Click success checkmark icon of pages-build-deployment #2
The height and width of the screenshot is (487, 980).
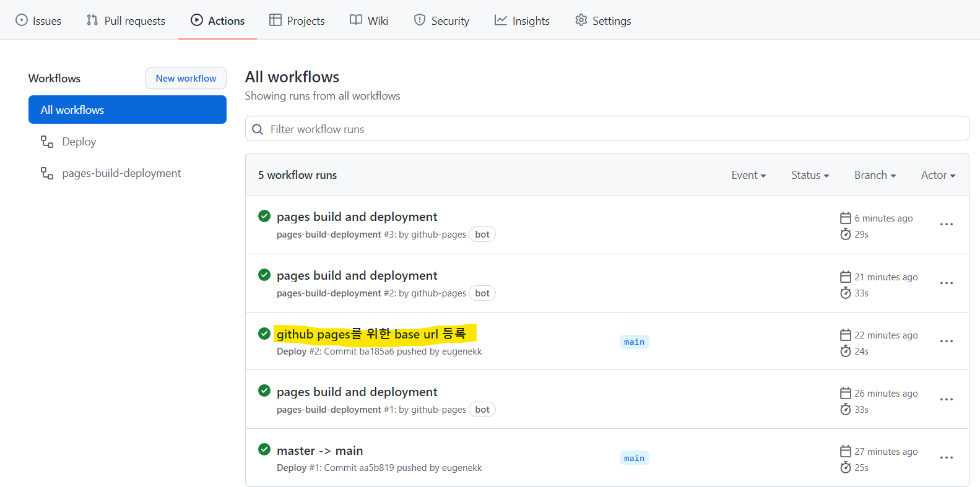[x=264, y=275]
